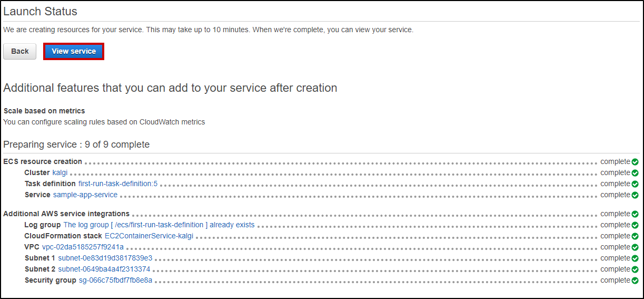This screenshot has height=299, width=644.
Task: Open VPC vpc-02da5185257f9241a link
Action: [x=83, y=247]
